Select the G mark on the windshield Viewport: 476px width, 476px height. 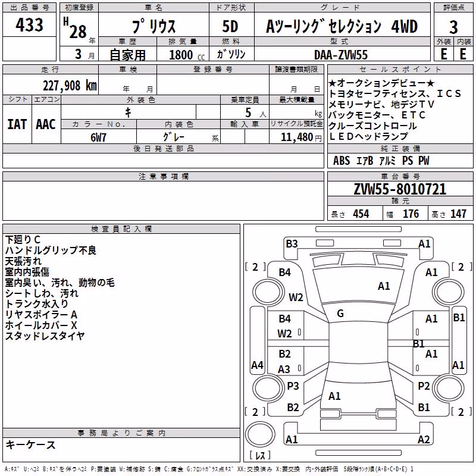pos(340,314)
